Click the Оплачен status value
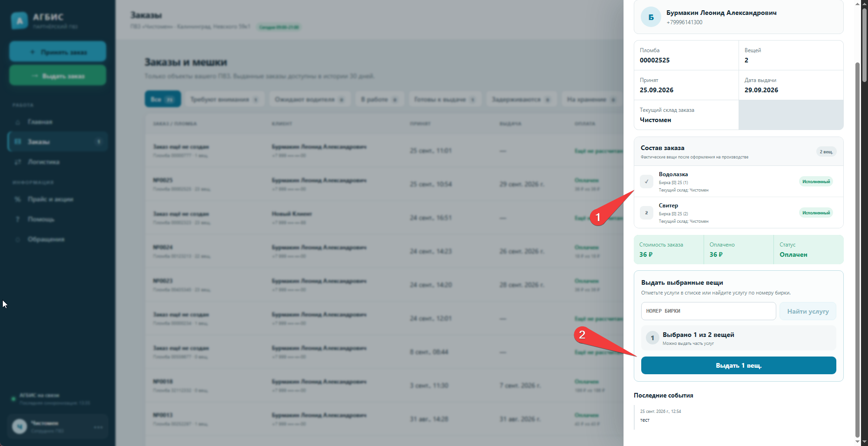Screen dimensions: 868x446 [x=793, y=254]
